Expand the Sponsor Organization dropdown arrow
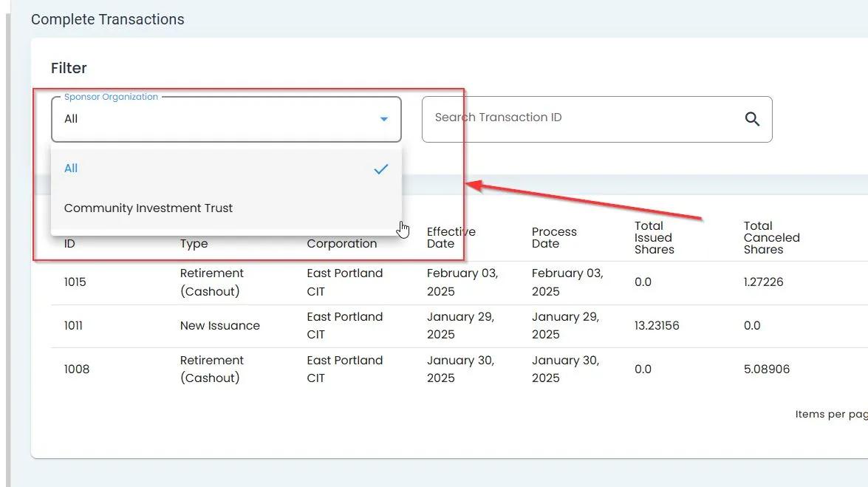 383,119
